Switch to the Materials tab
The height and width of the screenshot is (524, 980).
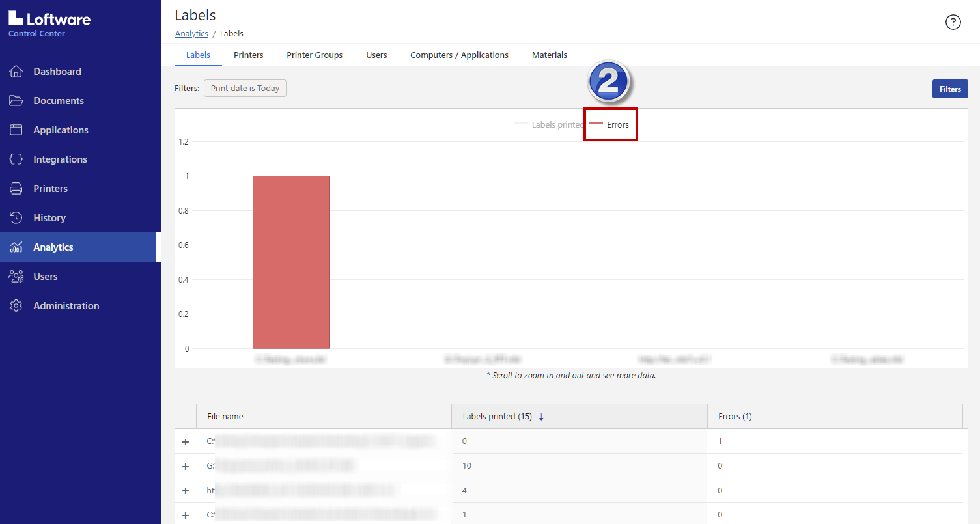(x=549, y=55)
